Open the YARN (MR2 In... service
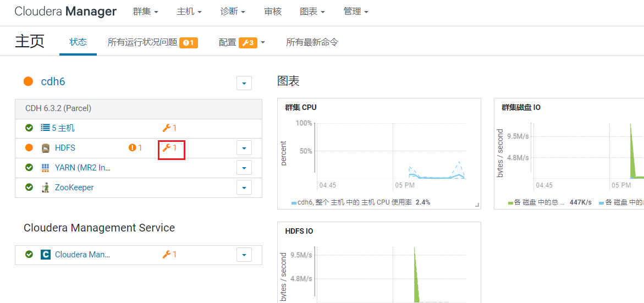Viewport: 644px width, 303px height. point(83,168)
